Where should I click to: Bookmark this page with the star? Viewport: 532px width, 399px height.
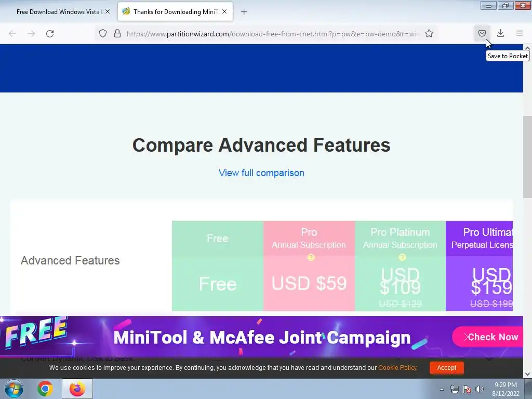pos(429,33)
